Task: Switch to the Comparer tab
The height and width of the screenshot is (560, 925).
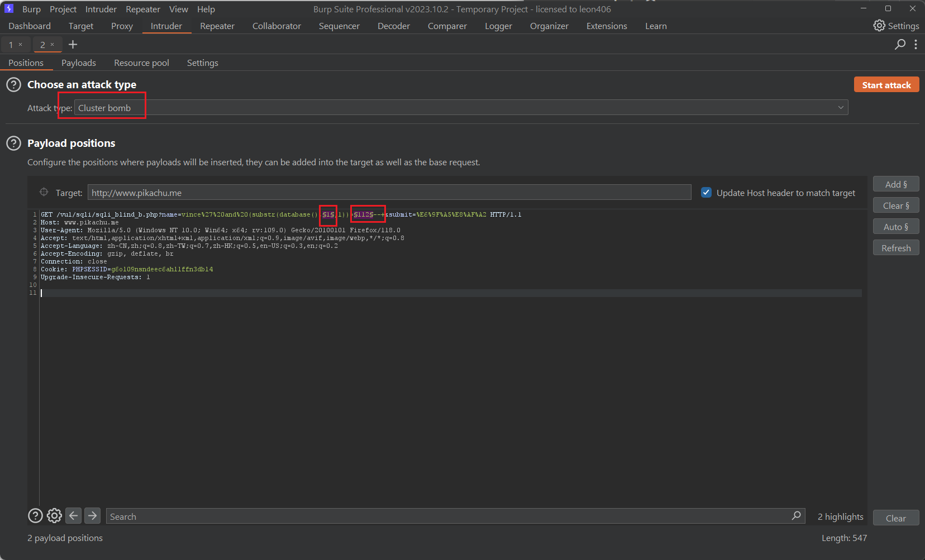Action: point(447,26)
